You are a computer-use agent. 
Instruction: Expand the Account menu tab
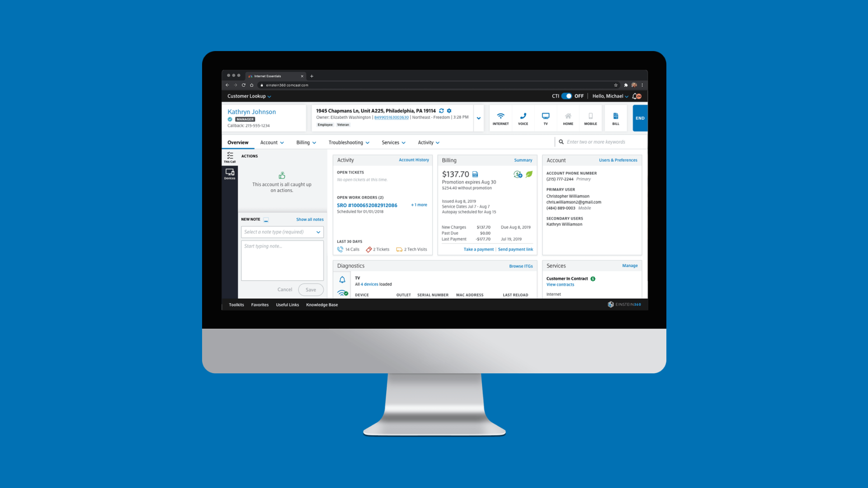tap(272, 142)
